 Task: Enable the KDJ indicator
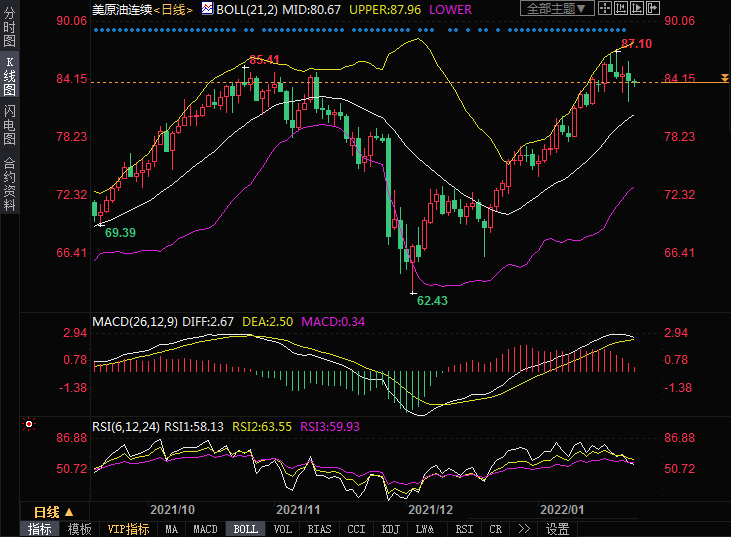390,529
